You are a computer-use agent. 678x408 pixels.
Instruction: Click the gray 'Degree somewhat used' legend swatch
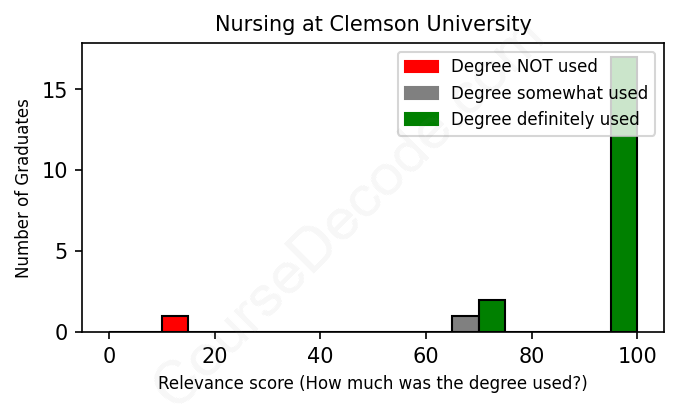click(x=421, y=93)
